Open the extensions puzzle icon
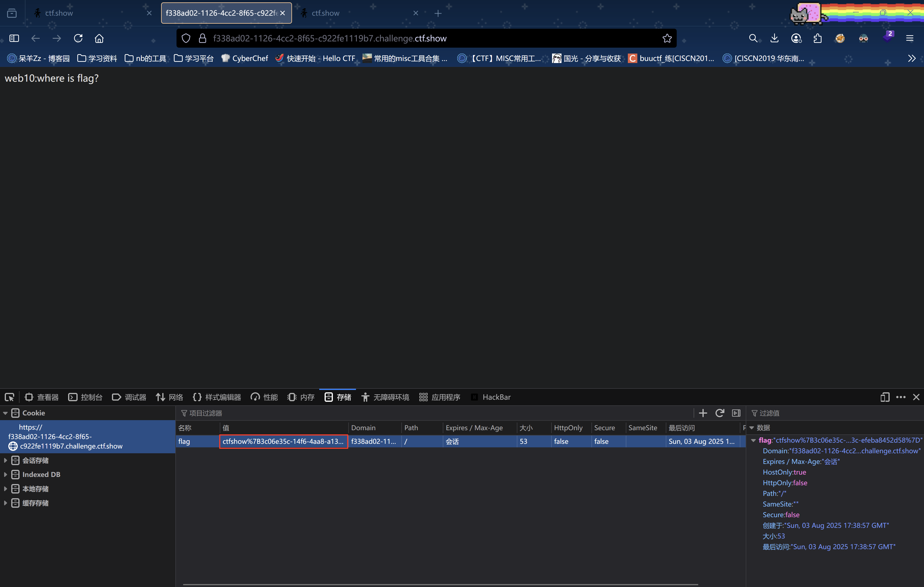The image size is (924, 587). (x=817, y=38)
